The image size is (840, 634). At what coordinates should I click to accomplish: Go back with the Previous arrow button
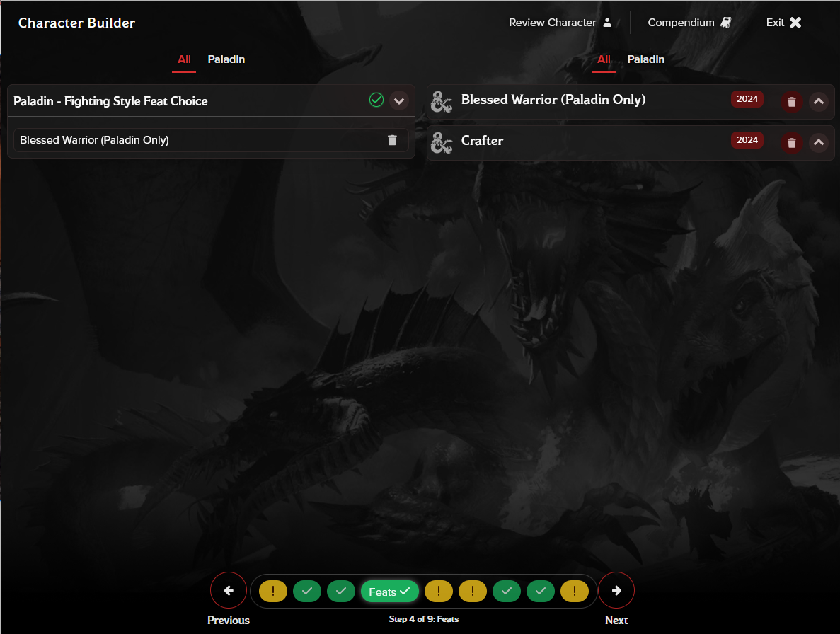[229, 590]
